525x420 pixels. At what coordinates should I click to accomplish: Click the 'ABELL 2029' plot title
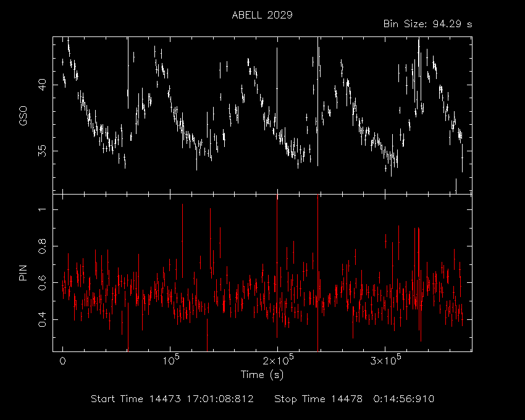pos(262,15)
